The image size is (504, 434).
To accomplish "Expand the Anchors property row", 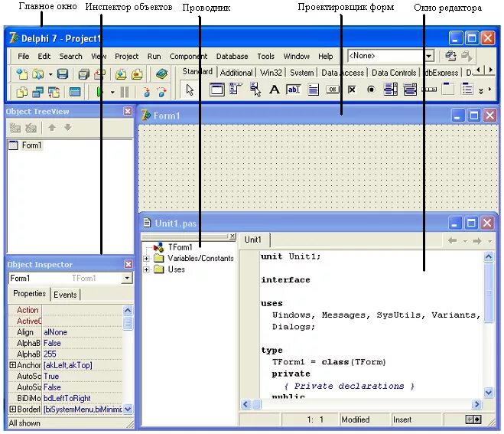I will coord(12,365).
